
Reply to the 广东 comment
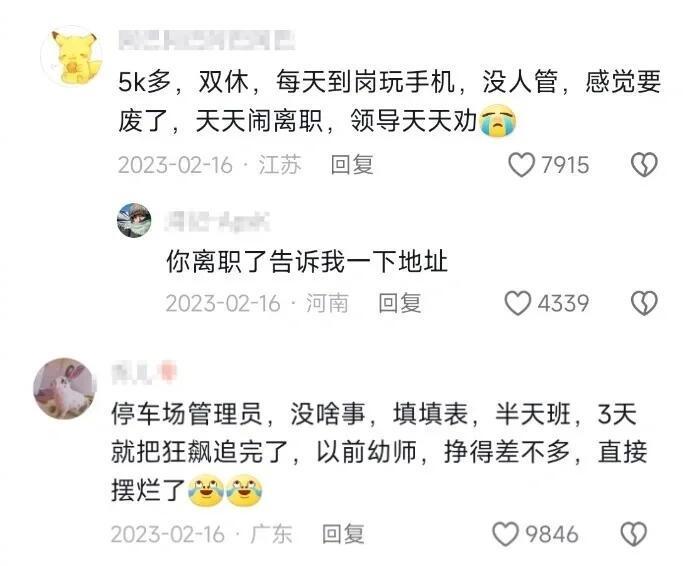tap(343, 534)
